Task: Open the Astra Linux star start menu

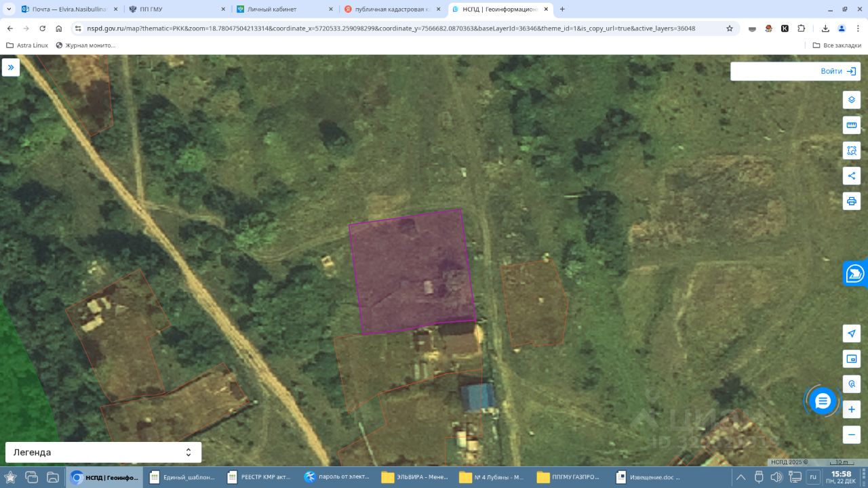Action: pos(10,477)
